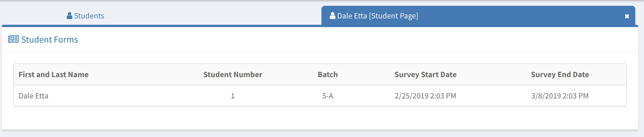Sort by First and Last Name column
Viewport: 644px width, 137px height.
coord(53,75)
